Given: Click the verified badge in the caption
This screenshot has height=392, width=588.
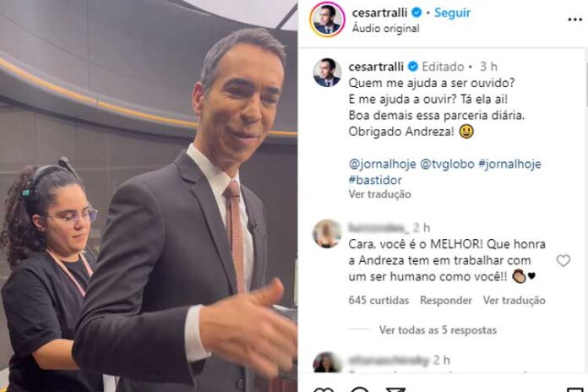Looking at the screenshot, I should [413, 67].
